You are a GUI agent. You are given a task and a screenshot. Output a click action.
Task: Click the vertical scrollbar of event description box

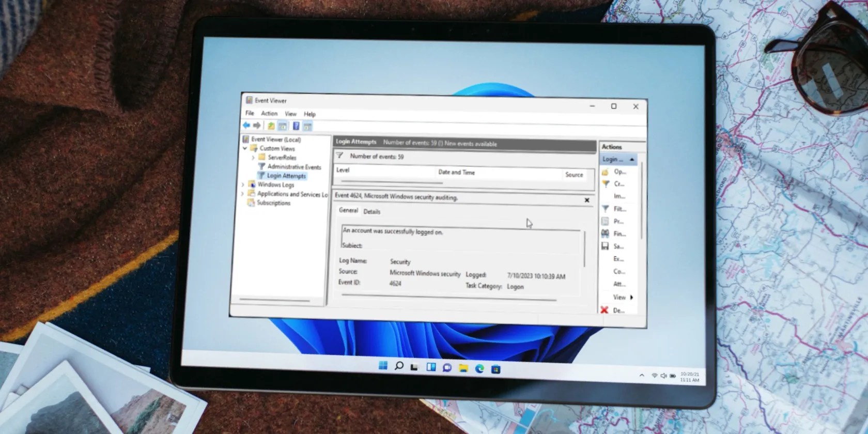584,250
